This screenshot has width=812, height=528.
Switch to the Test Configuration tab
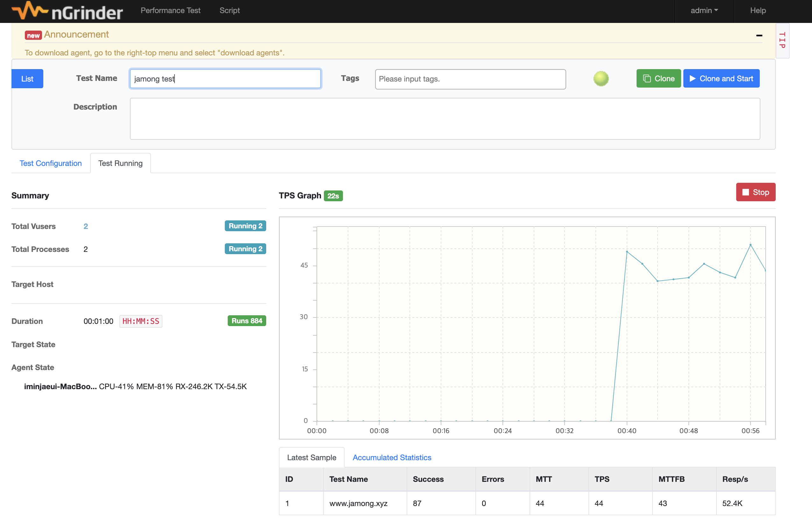coord(51,163)
